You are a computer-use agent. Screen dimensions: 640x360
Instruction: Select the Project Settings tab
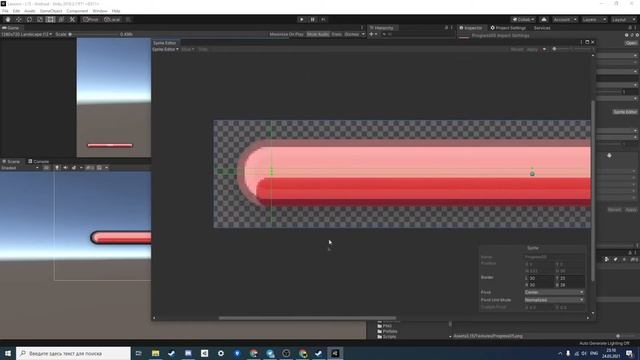pyautogui.click(x=508, y=28)
